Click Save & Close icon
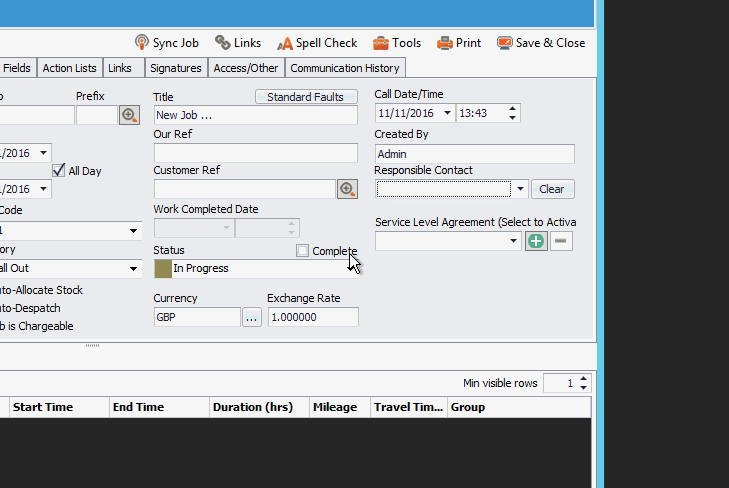The image size is (729, 488). [x=504, y=43]
